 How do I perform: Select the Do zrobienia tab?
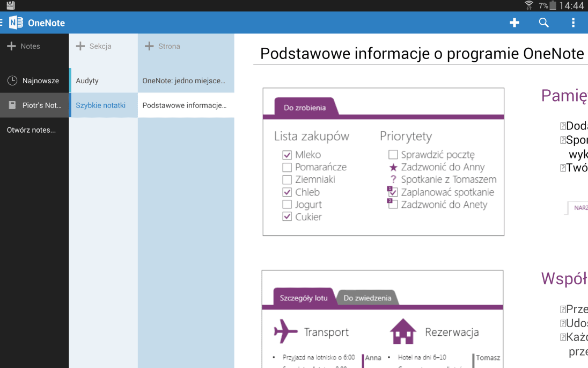[305, 107]
